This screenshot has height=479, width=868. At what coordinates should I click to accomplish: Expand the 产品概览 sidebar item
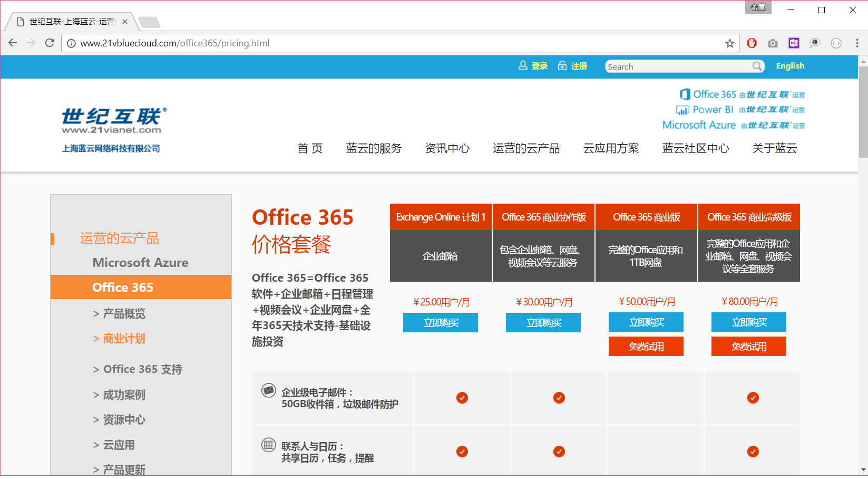(x=119, y=314)
